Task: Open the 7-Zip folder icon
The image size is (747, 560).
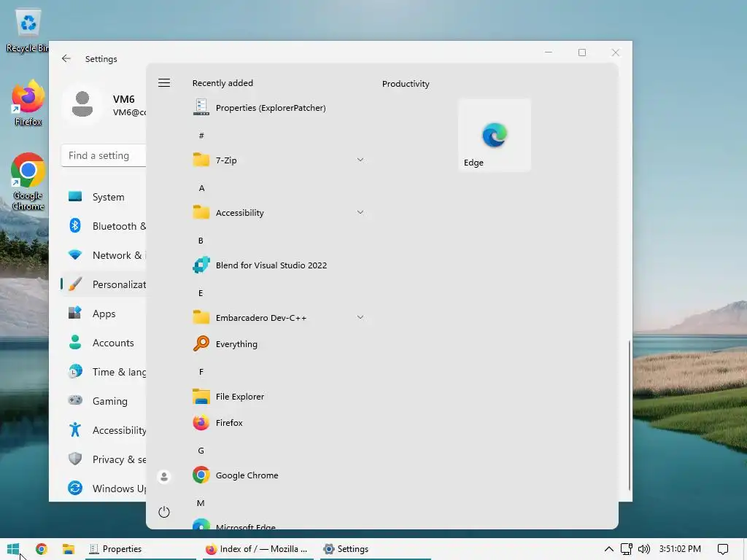Action: [201, 160]
